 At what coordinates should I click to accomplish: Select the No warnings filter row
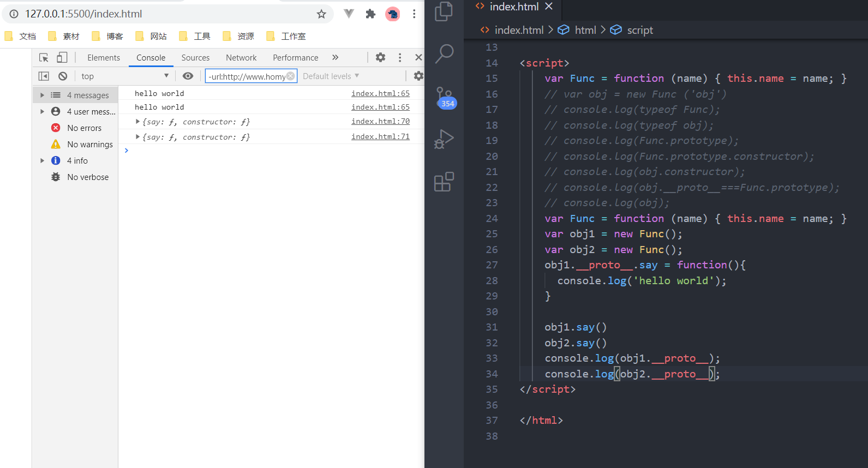coord(75,144)
